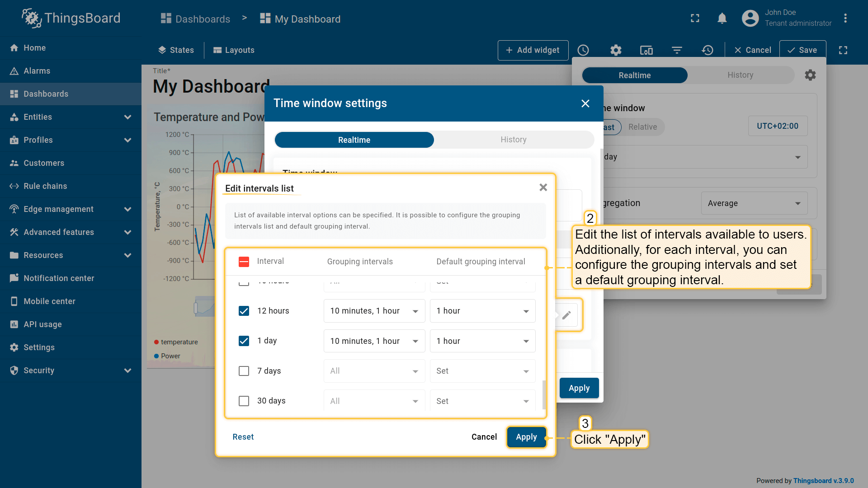Viewport: 868px width, 488px height.
Task: Open the time window clock icon
Action: pyautogui.click(x=583, y=50)
